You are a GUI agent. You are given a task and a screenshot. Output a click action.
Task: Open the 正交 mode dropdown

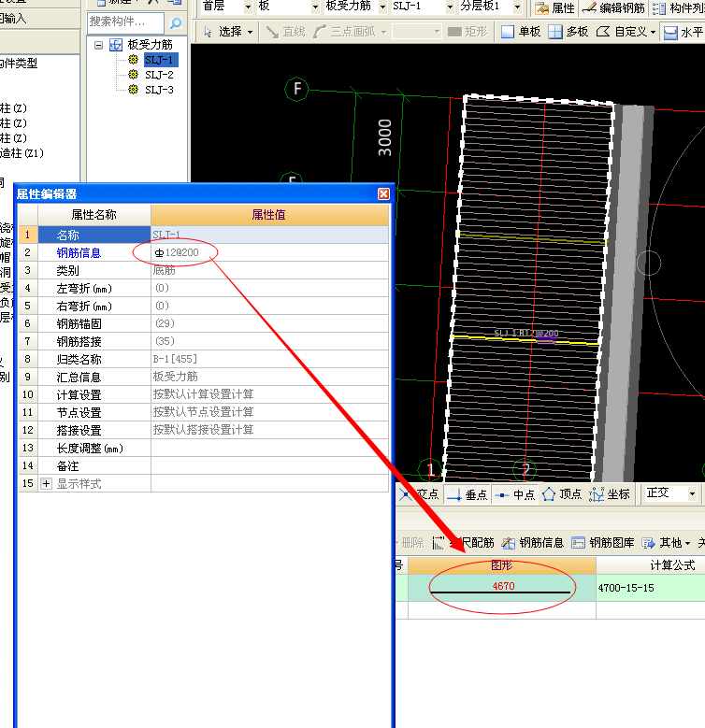tap(693, 493)
